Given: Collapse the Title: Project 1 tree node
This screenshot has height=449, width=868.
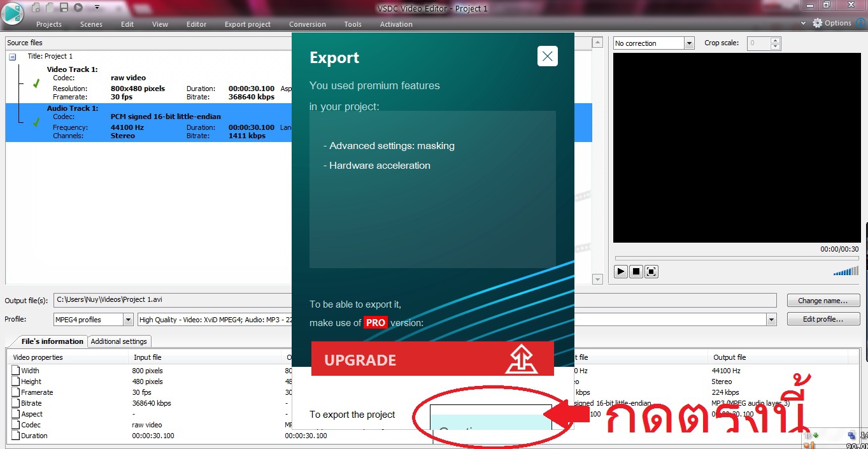Looking at the screenshot, I should tap(12, 57).
